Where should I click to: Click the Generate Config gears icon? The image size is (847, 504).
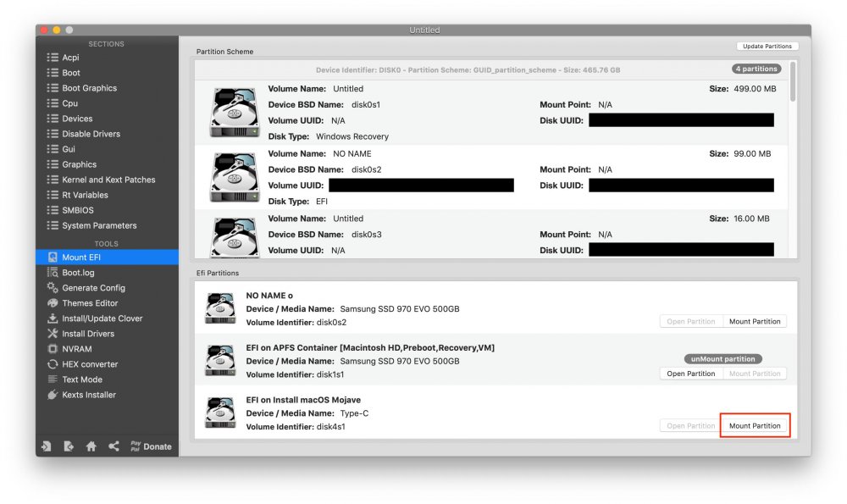(53, 287)
